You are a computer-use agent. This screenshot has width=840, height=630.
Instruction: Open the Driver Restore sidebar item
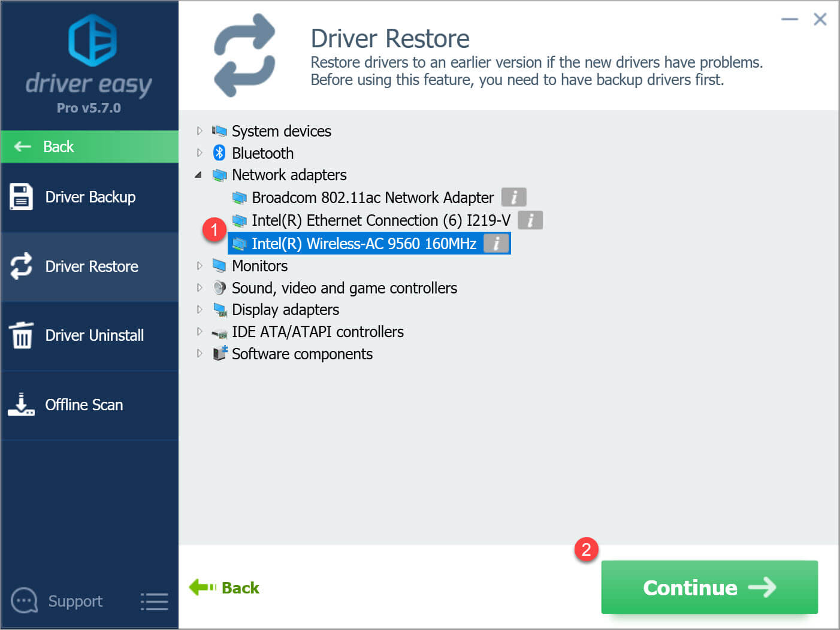pyautogui.click(x=90, y=266)
